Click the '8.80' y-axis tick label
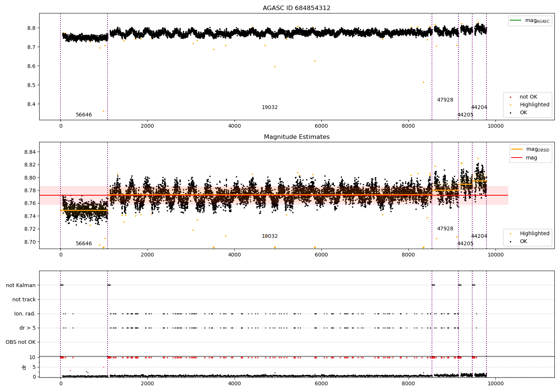 pyautogui.click(x=30, y=178)
